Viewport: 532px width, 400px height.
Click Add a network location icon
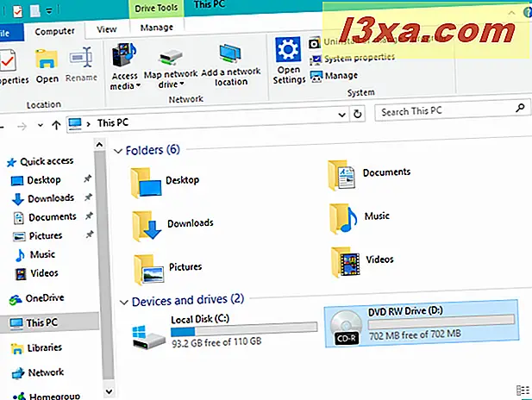click(x=230, y=54)
